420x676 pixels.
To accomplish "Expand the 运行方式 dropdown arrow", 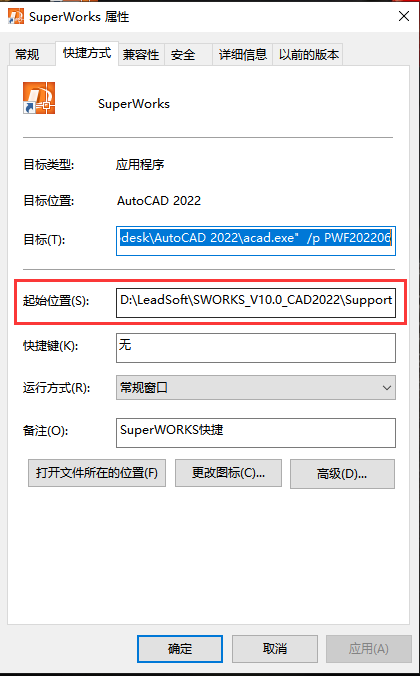I will tap(386, 388).
